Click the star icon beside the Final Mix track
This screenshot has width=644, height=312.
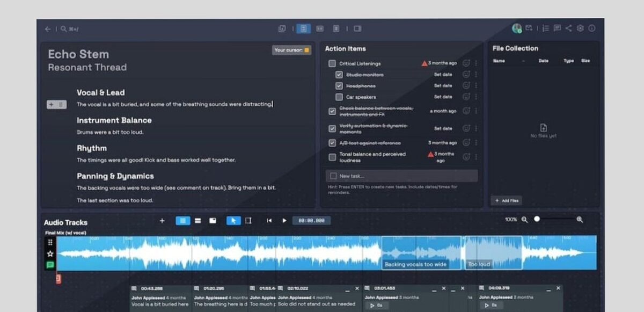(x=50, y=252)
